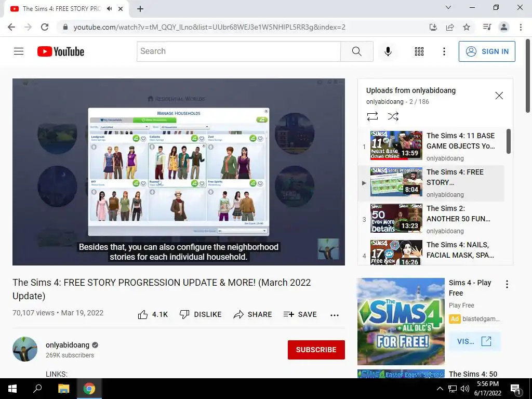The width and height of the screenshot is (532, 399).
Task: Click the video channel watermark
Action: [328, 249]
